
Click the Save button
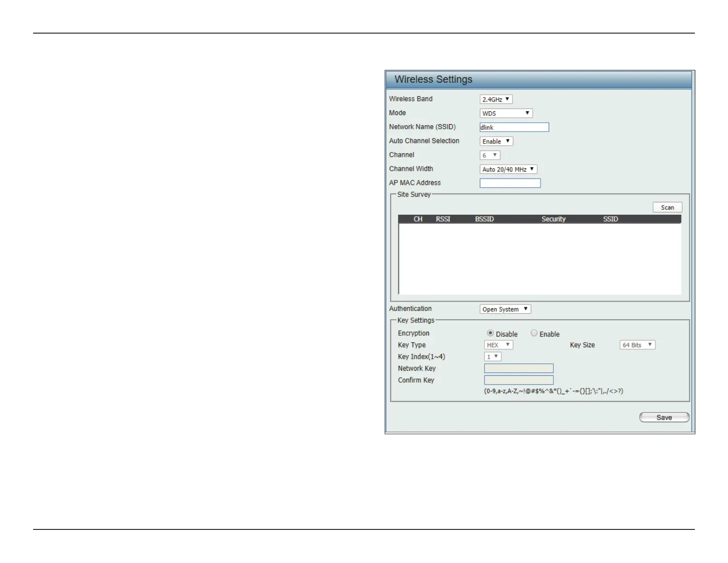[664, 417]
